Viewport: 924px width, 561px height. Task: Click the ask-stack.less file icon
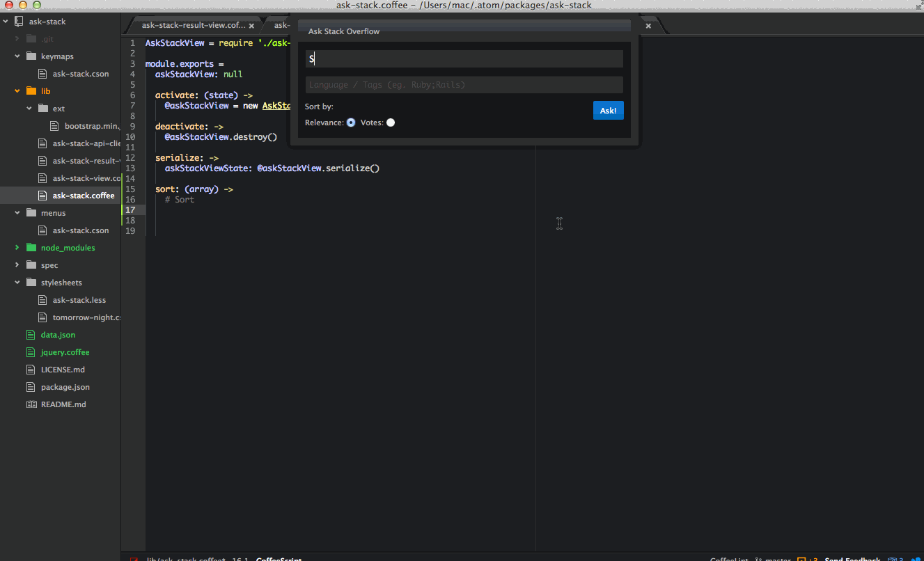coord(42,300)
